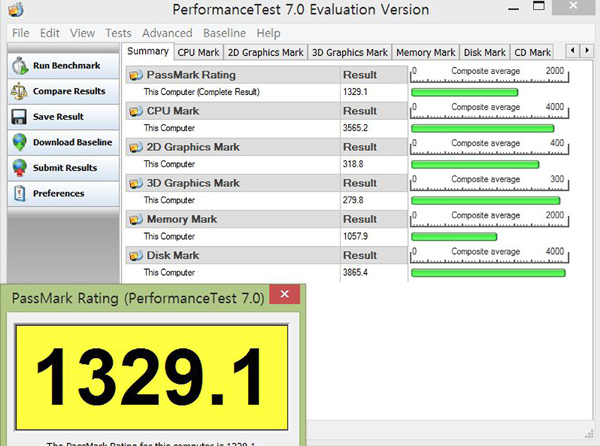This screenshot has width=600, height=446.
Task: Click the icon beside Memory Mark header
Action: [x=135, y=219]
